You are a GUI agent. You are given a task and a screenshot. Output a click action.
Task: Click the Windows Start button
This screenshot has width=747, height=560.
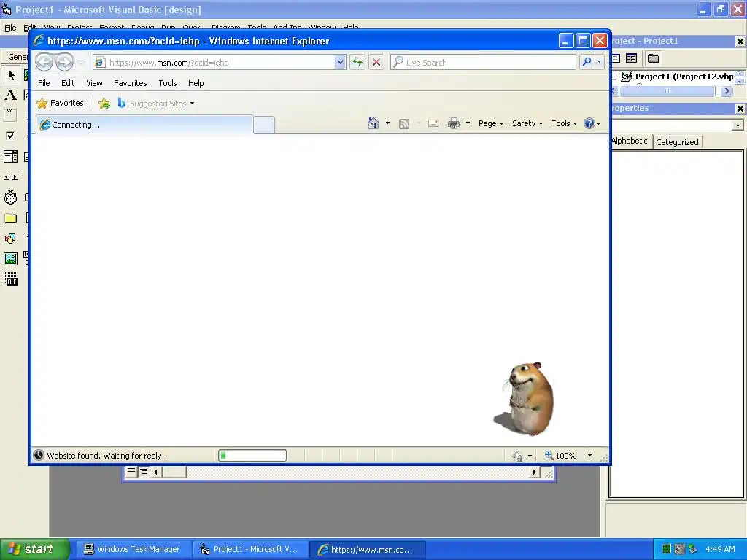coord(34,550)
